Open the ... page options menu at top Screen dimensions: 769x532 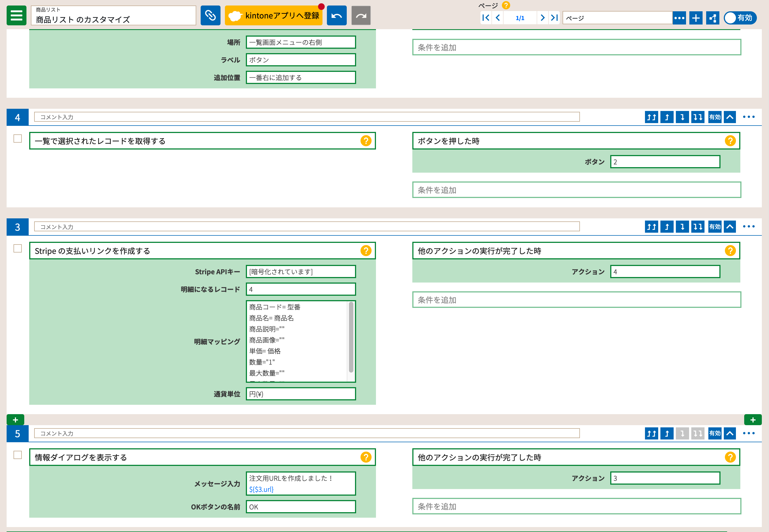(679, 18)
